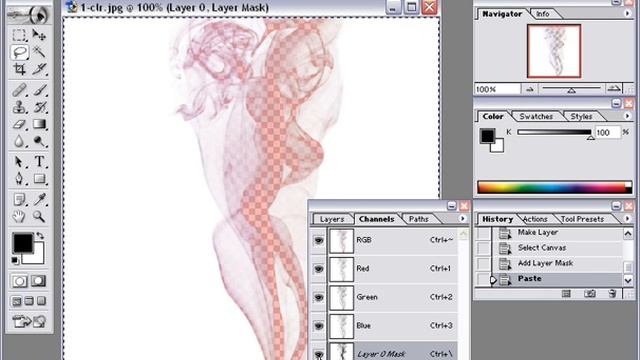Switch to the Layers tab
Viewport: 640px width, 360px height.
(x=332, y=219)
